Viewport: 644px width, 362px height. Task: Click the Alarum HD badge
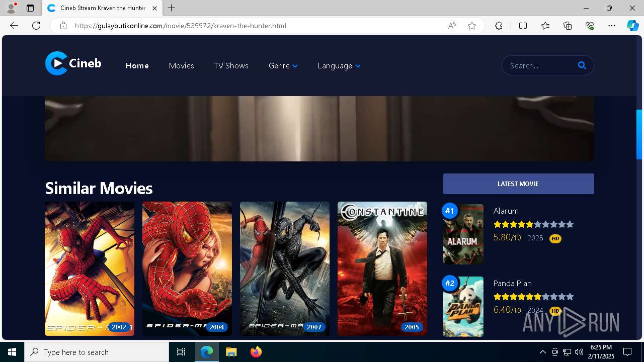555,238
